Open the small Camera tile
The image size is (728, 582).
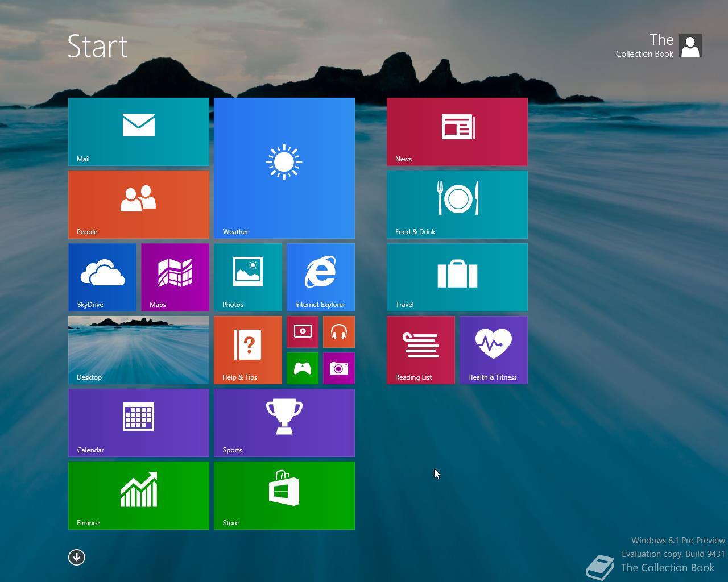point(339,368)
